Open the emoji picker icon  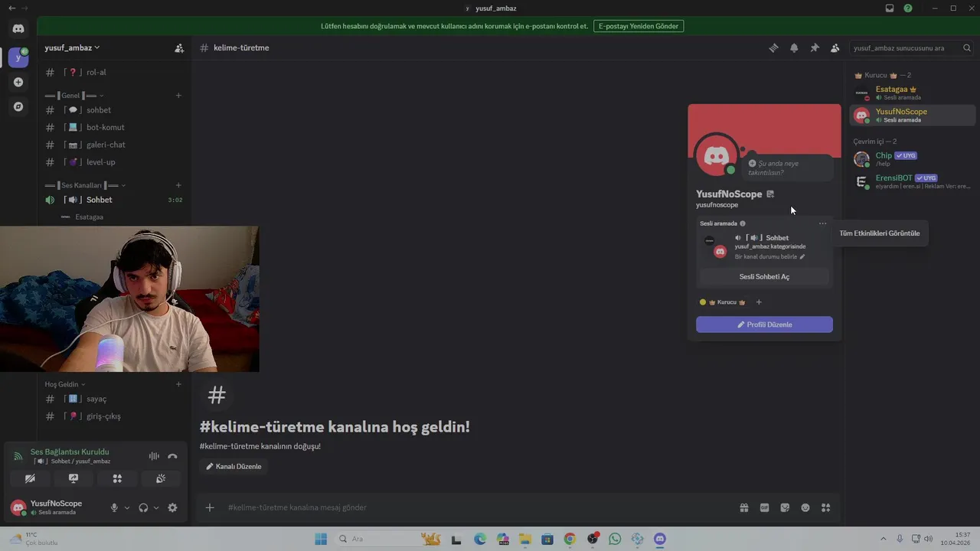tap(805, 507)
